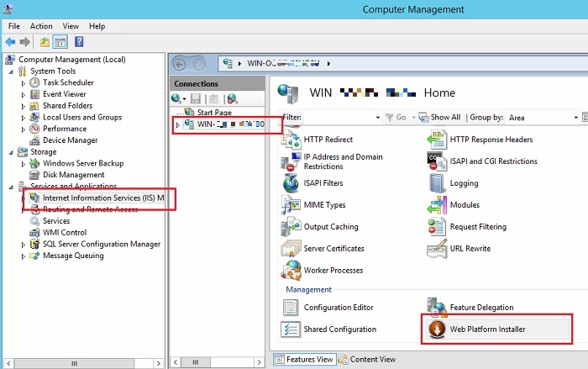The width and height of the screenshot is (588, 369).
Task: Click the Up folder icon in Connections toolbar
Action: coord(213,98)
